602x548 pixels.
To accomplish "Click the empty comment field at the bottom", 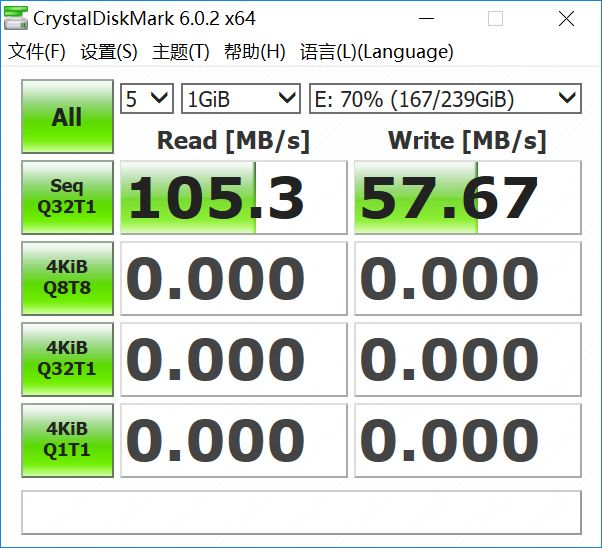I will (x=301, y=512).
